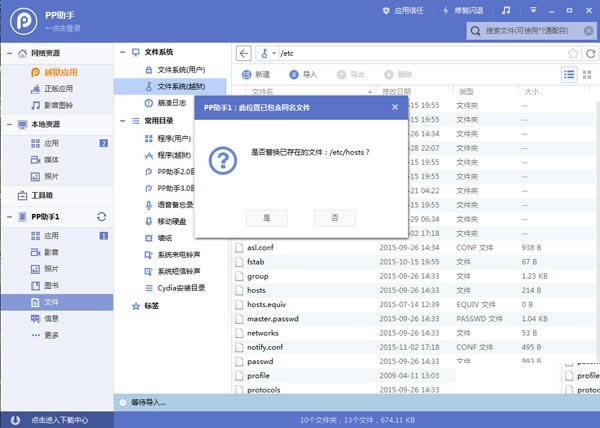
Task: Refresh the /etc file listing
Action: pos(590,54)
